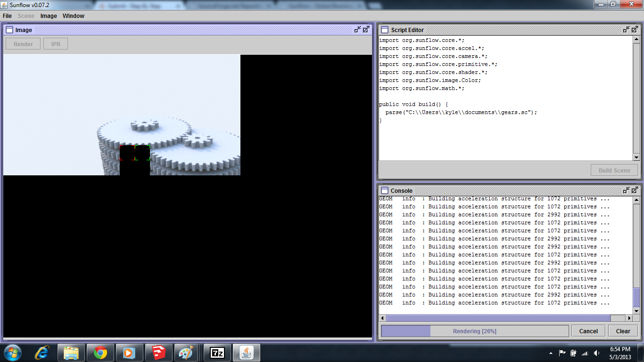Open the Image menu

[x=49, y=16]
